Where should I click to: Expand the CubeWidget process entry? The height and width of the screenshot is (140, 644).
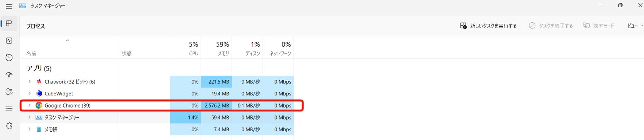click(x=30, y=94)
